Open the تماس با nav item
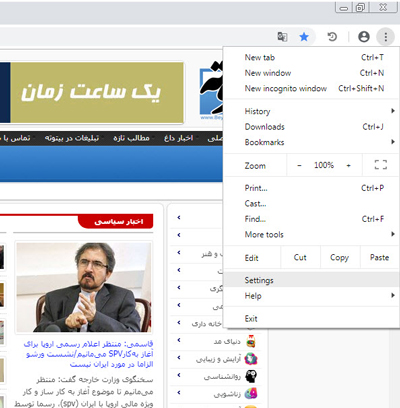 click(15, 138)
